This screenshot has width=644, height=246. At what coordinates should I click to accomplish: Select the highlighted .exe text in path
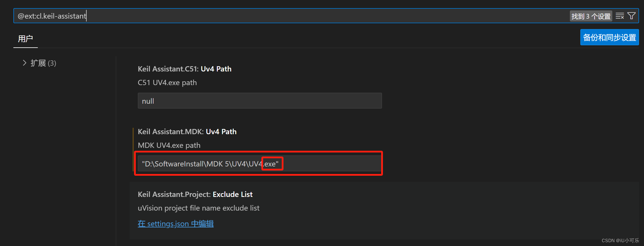point(272,164)
